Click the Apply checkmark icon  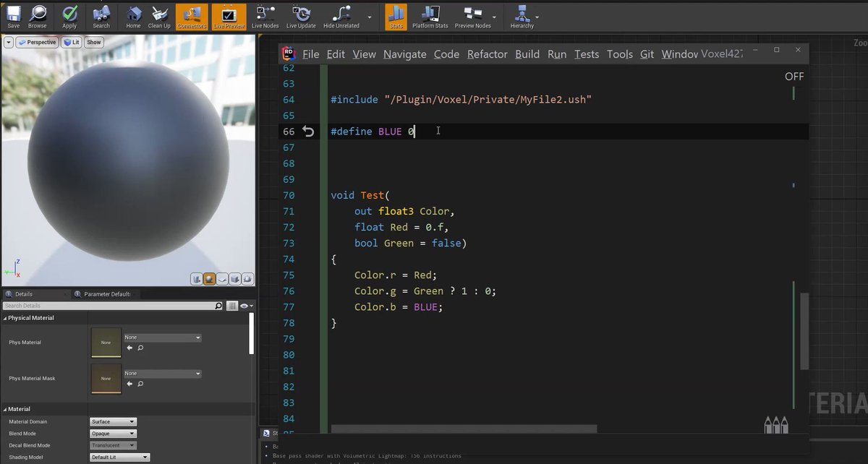coord(69,13)
